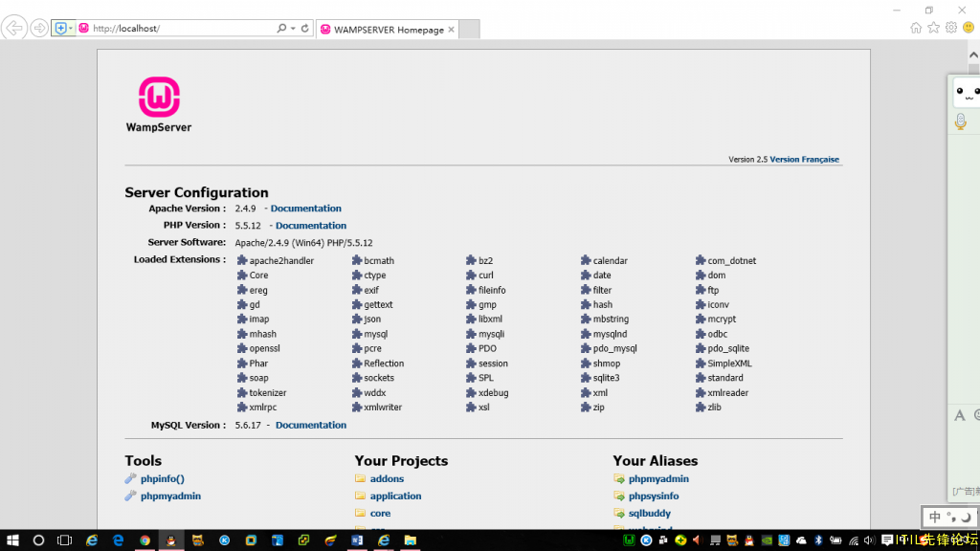980x551 pixels.
Task: Click the search magnifier in address bar
Action: click(281, 28)
